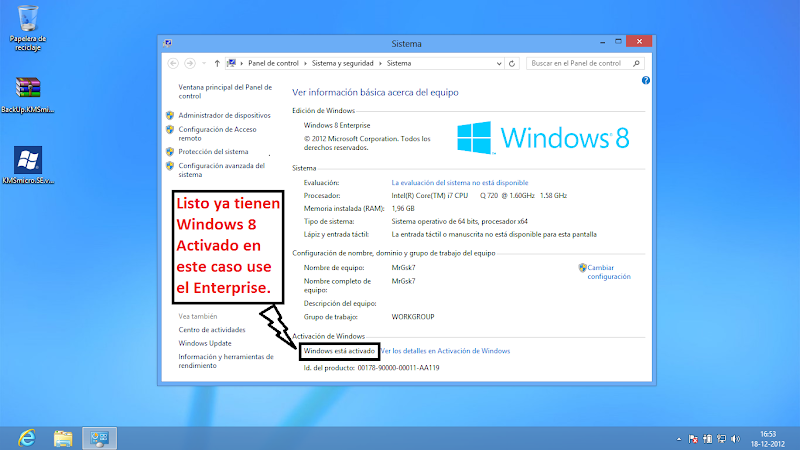
Task: Select the KMSmicro.SE.v... desktop icon
Action: point(28,165)
